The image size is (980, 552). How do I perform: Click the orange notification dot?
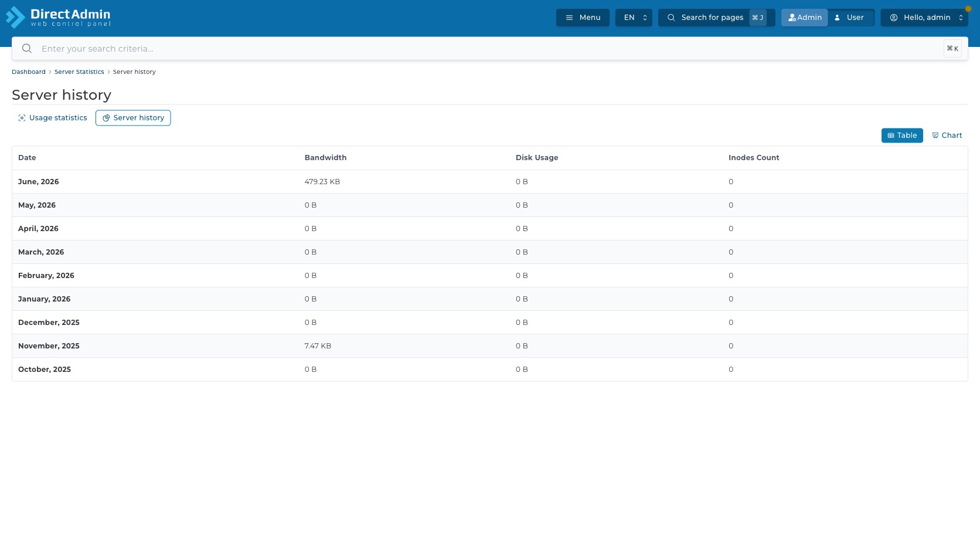click(x=968, y=9)
